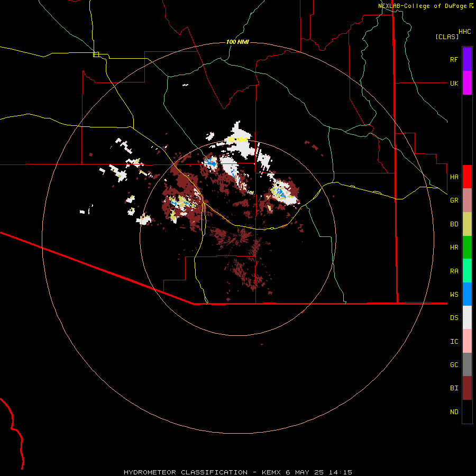476x476 pixels.
Task: Pick the RA light-green legend swatch
Action: 467,271
